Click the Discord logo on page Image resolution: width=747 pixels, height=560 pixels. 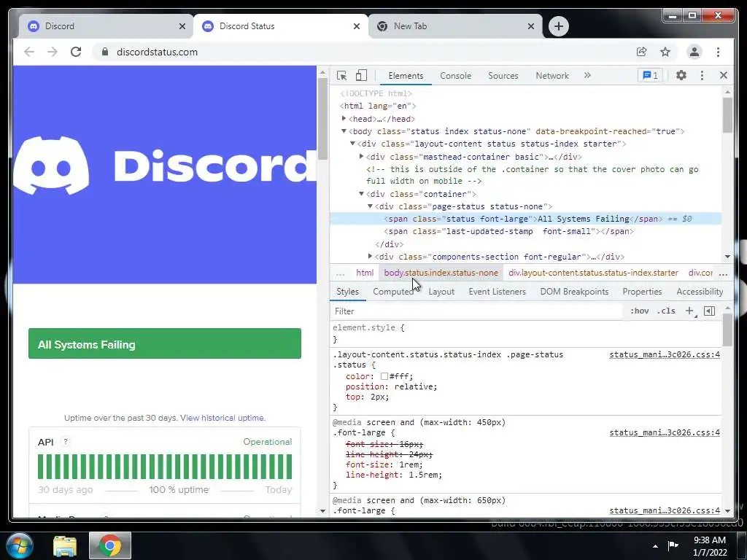(x=165, y=166)
